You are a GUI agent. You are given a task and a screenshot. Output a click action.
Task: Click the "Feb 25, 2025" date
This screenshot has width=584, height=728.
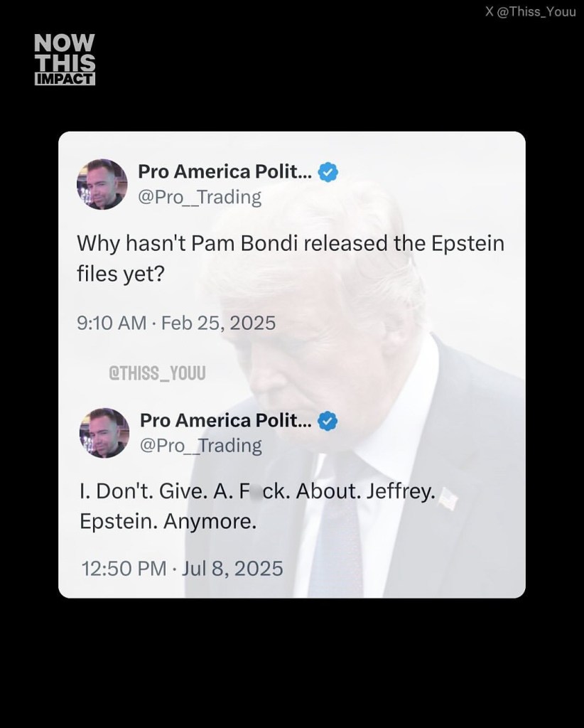click(x=218, y=323)
